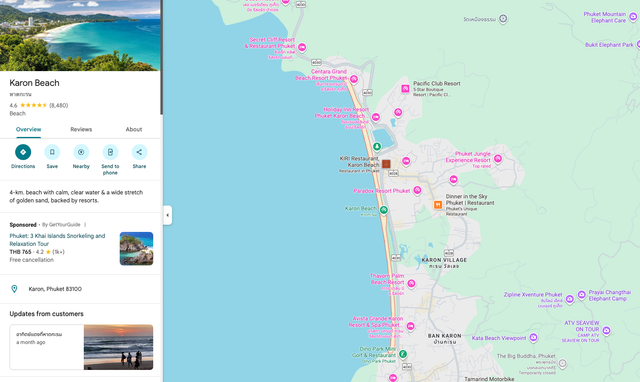This screenshot has width=640, height=382.
Task: Select Phuket Jungle Experience Resort pin
Action: (x=498, y=158)
